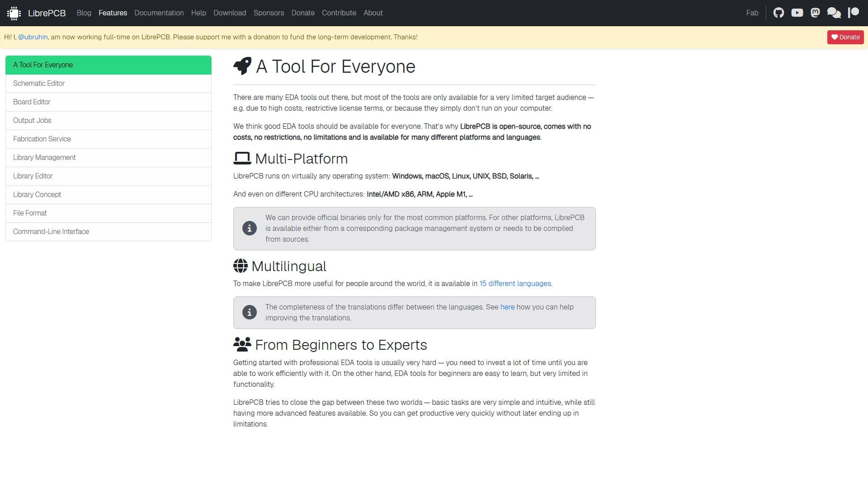Click the 'A Tool For Everyone' heading
The image size is (868, 488).
click(335, 66)
